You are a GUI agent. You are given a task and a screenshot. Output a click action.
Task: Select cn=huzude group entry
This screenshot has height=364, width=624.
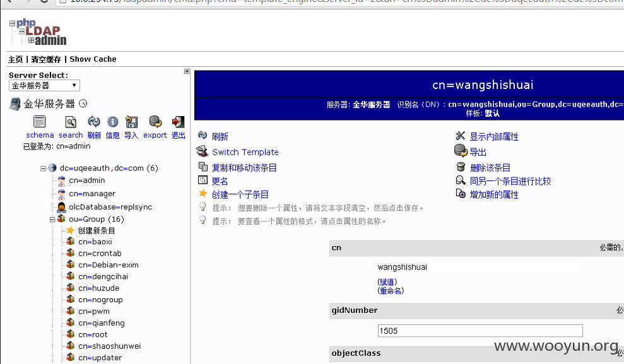(98, 288)
